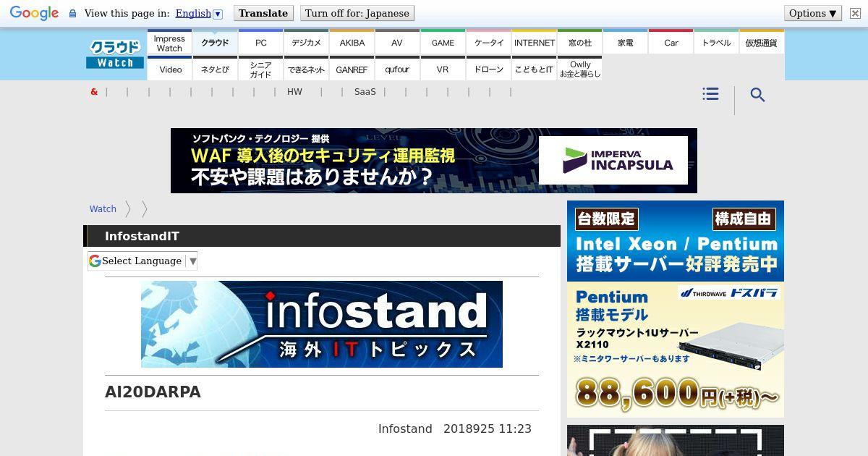The height and width of the screenshot is (456, 868).
Task: Open the hamburger list menu icon
Action: [710, 94]
